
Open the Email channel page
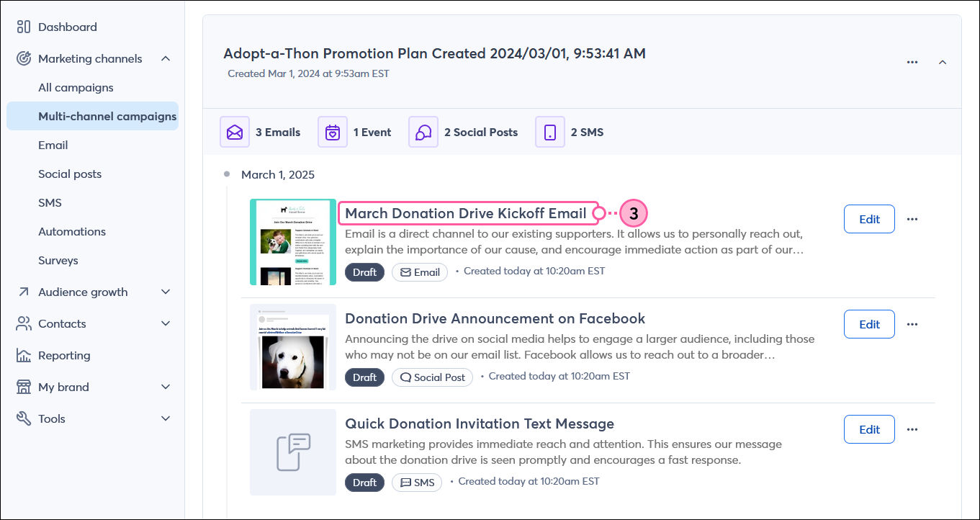coord(53,145)
